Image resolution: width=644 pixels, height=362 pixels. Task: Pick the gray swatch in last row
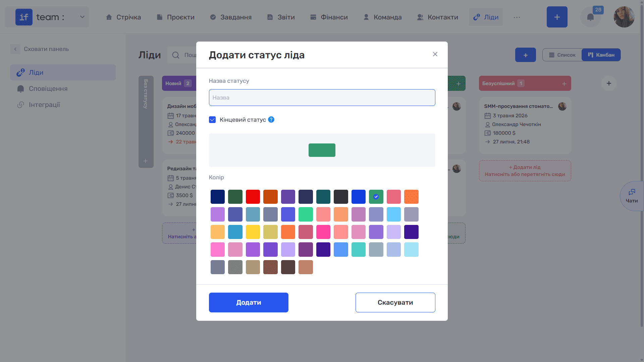click(235, 267)
